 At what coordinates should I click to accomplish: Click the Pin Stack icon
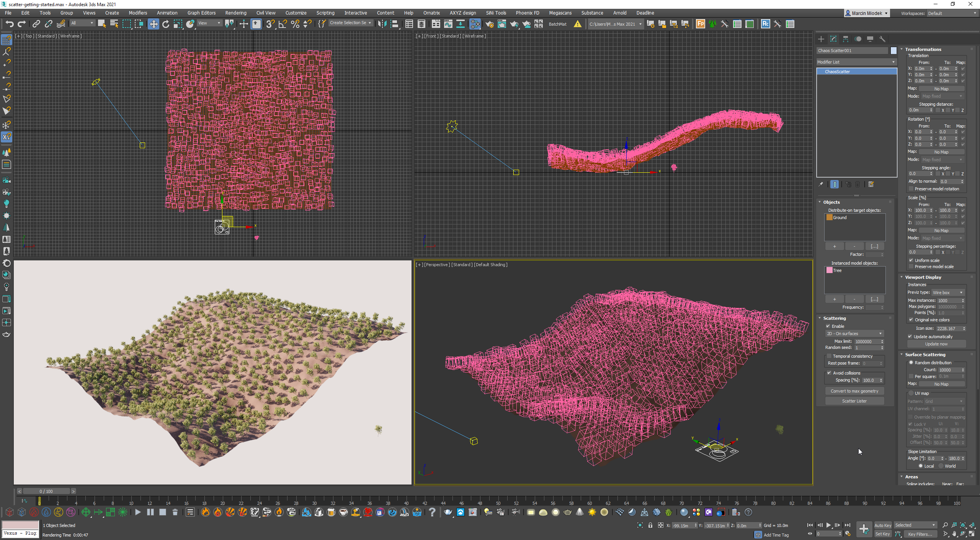[x=821, y=184]
